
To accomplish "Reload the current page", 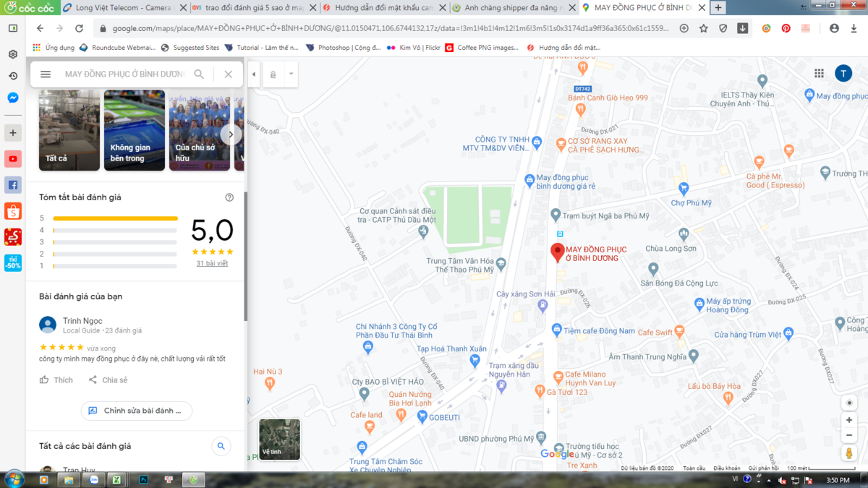I will click(x=79, y=28).
